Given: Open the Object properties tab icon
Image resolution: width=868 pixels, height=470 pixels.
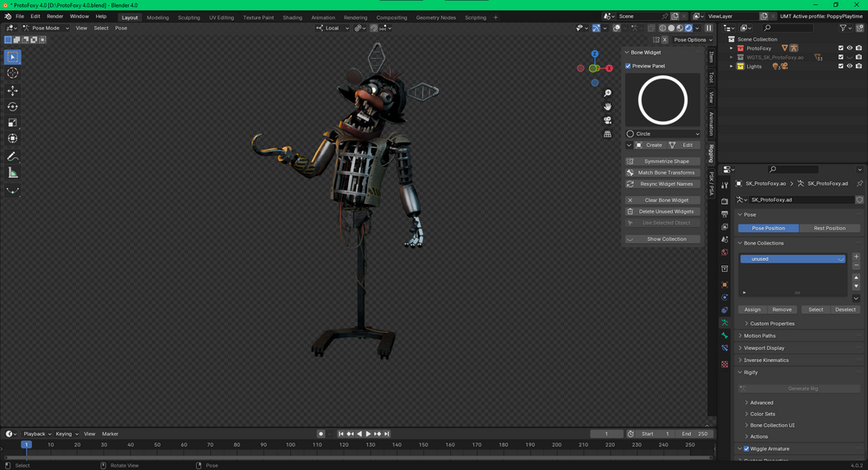Looking at the screenshot, I should pyautogui.click(x=725, y=284).
